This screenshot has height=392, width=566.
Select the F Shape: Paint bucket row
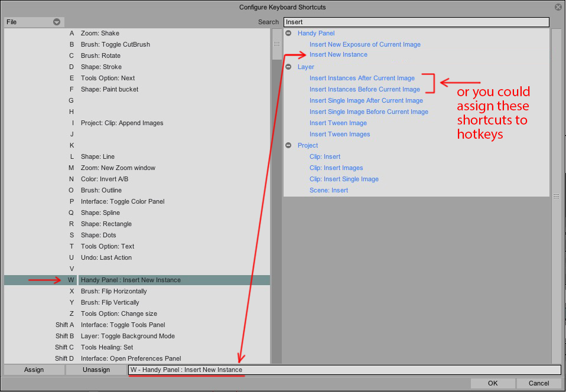click(x=137, y=89)
